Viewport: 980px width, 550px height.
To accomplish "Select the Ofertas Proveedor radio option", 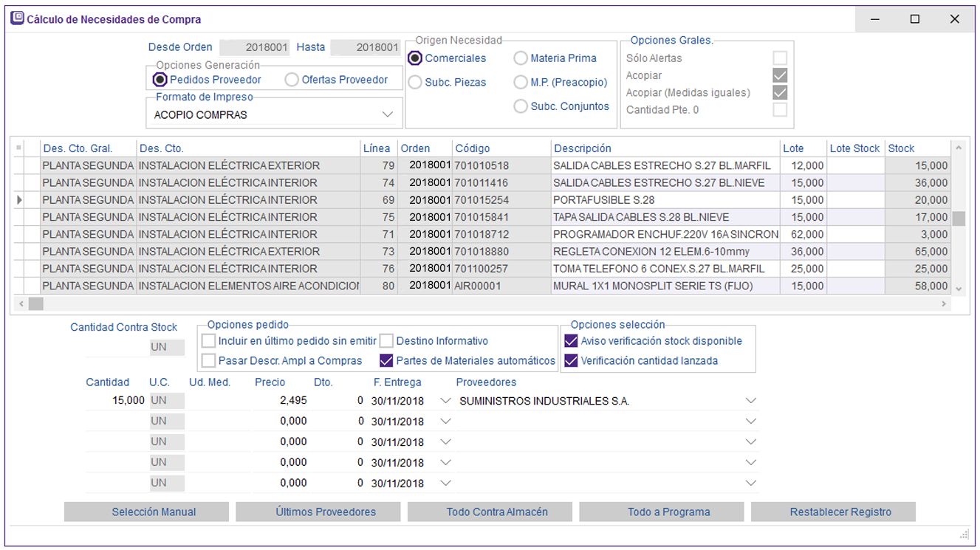I will tap(292, 80).
